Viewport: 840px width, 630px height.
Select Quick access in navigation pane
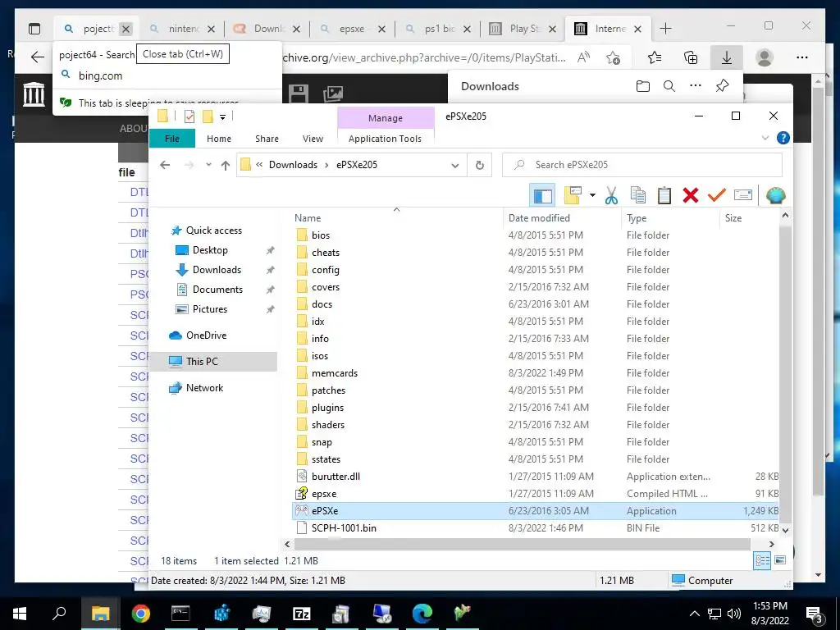point(214,231)
